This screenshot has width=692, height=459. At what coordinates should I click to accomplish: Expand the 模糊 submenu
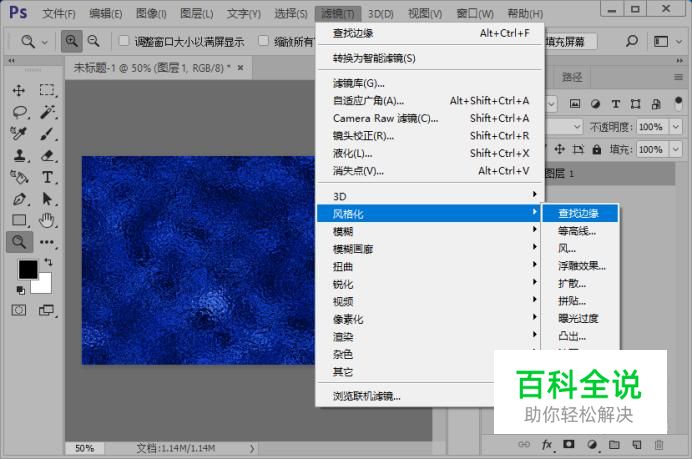click(x=429, y=231)
